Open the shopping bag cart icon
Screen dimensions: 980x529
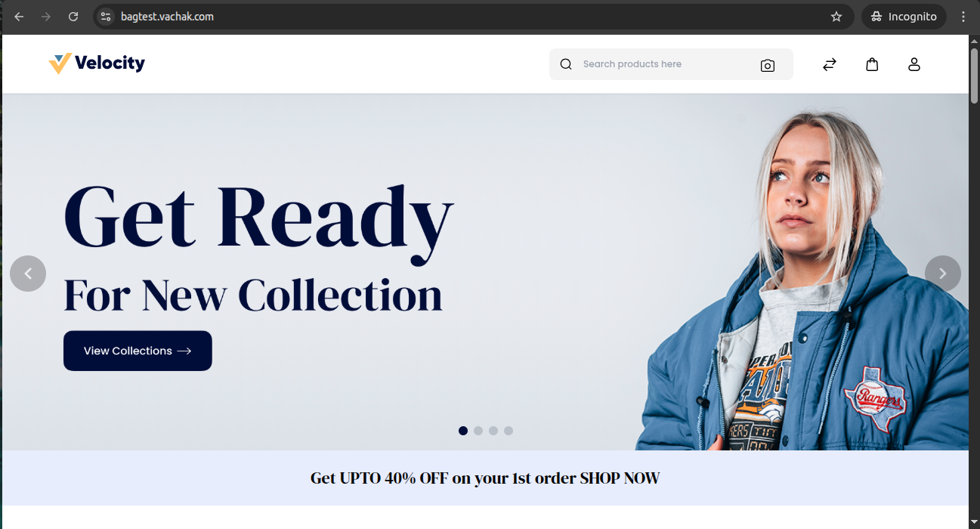(872, 64)
